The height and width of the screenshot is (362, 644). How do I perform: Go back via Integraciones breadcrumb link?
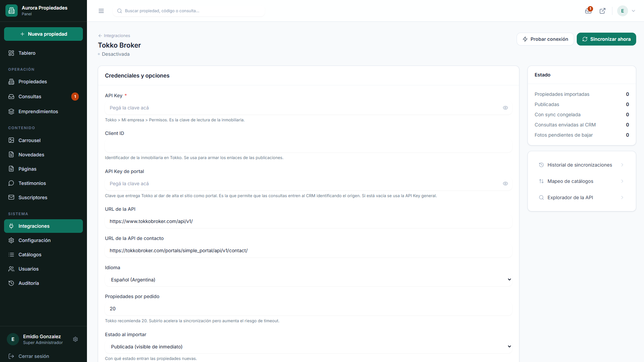pyautogui.click(x=114, y=36)
